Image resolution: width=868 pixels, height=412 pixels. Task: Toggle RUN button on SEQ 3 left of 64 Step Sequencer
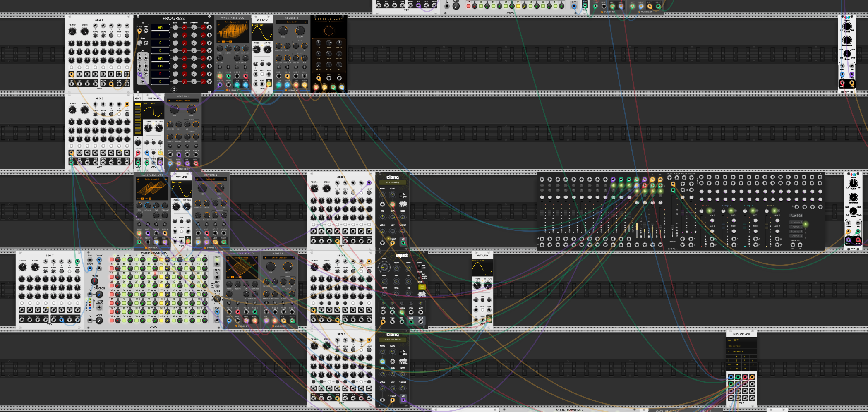tap(70, 271)
